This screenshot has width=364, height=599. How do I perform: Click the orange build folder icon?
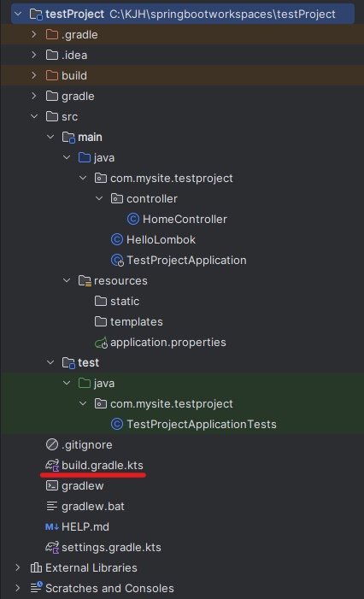point(52,75)
